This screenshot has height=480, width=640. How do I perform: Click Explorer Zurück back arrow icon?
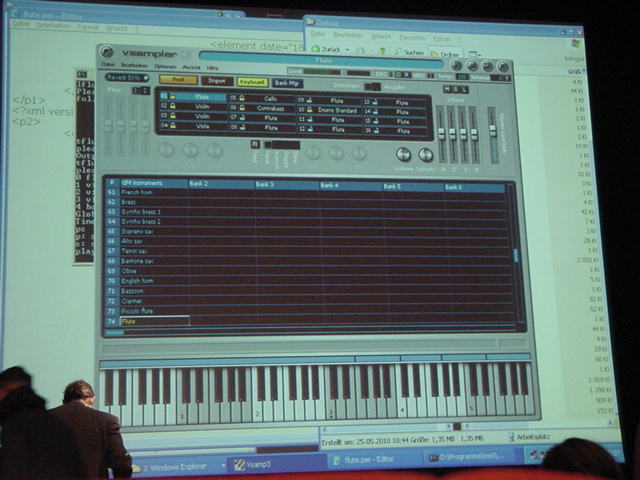click(316, 49)
